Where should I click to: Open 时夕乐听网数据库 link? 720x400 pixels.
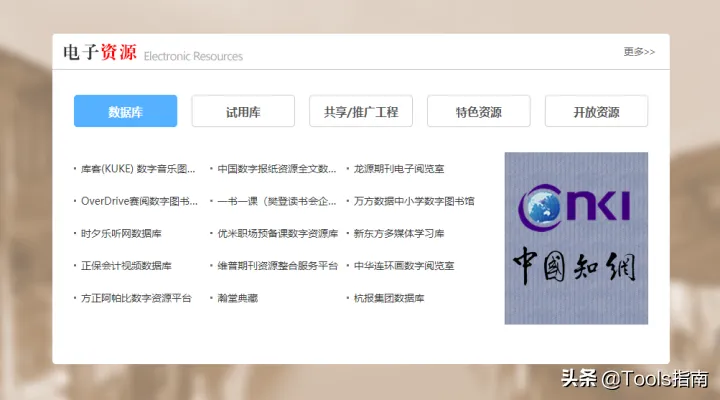(x=121, y=234)
